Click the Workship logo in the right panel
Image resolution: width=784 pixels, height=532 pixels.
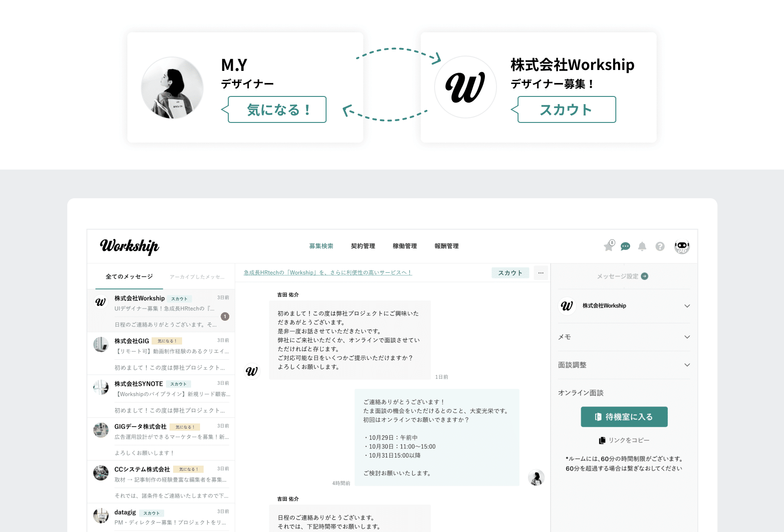(x=567, y=306)
